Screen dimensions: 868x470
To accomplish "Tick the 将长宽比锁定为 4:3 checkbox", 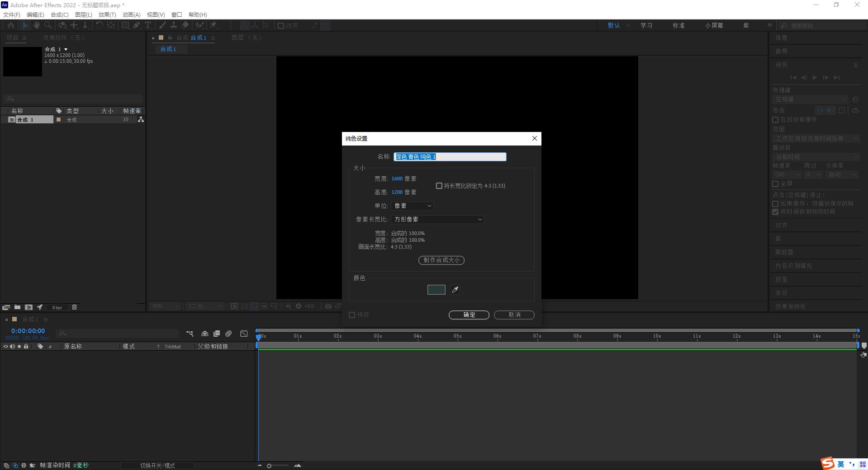I will [439, 186].
